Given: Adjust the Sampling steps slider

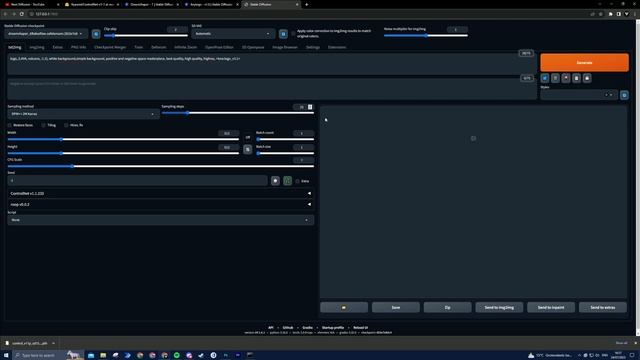Looking at the screenshot, I should pyautogui.click(x=238, y=113).
